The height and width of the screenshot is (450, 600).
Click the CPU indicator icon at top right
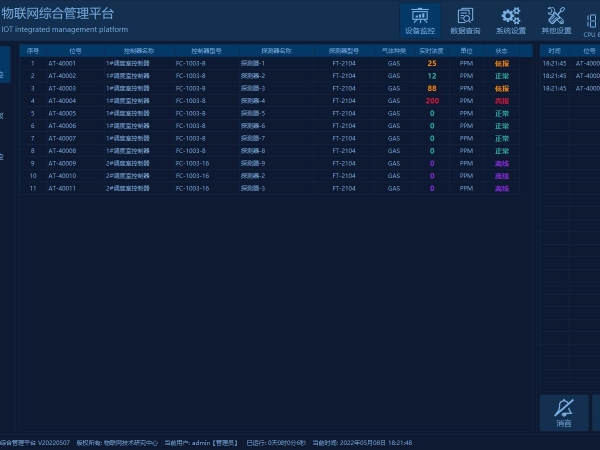[x=592, y=20]
